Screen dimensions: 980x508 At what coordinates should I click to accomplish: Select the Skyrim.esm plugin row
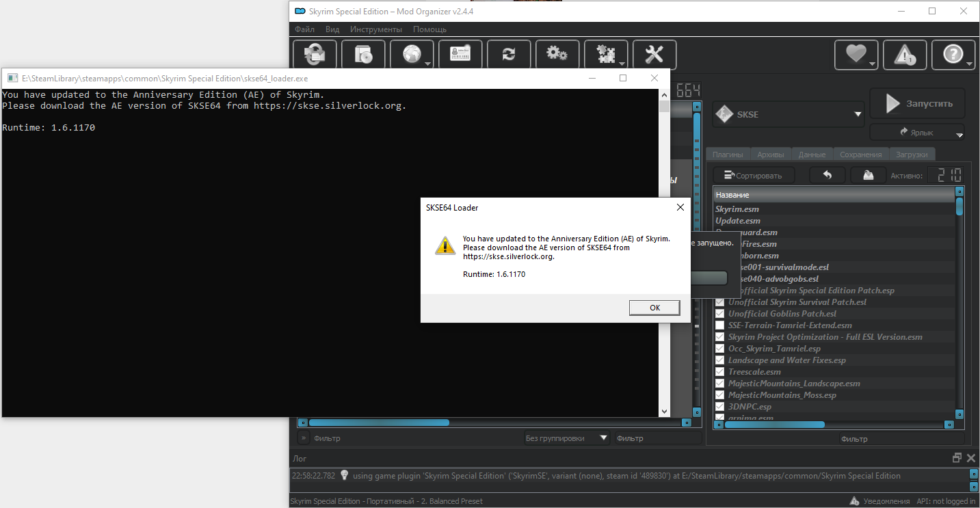(834, 209)
